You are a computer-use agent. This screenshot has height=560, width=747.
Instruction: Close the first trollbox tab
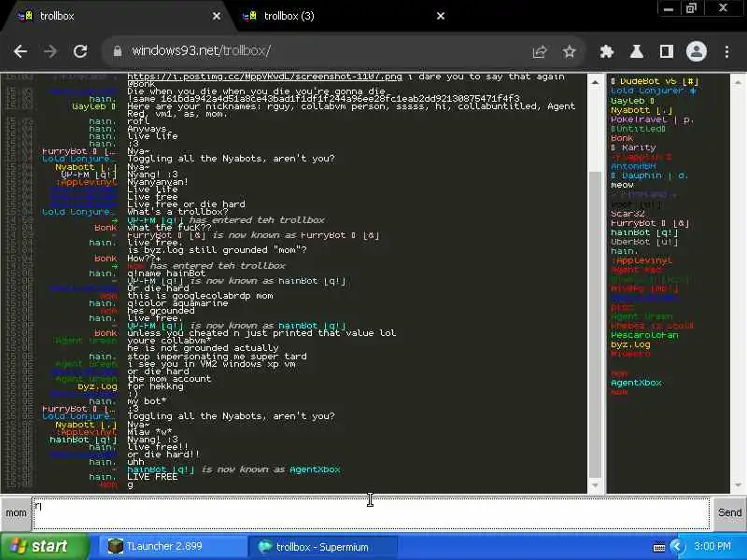coord(217,16)
